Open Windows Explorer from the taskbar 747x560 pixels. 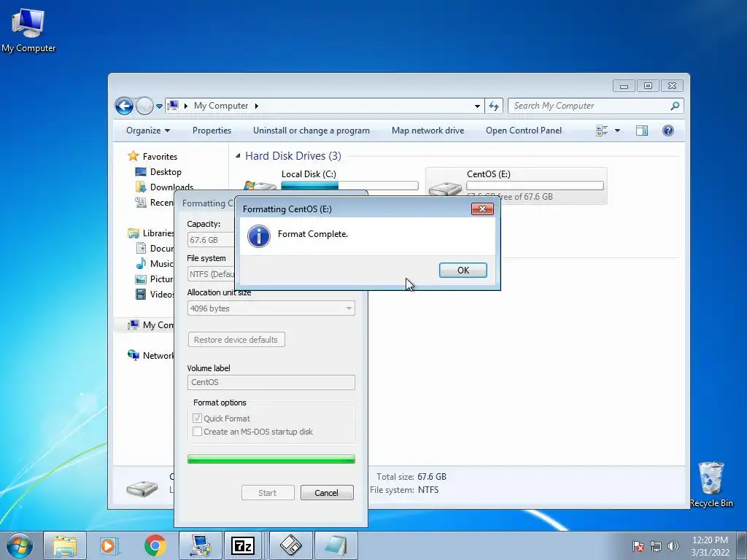pyautogui.click(x=65, y=545)
